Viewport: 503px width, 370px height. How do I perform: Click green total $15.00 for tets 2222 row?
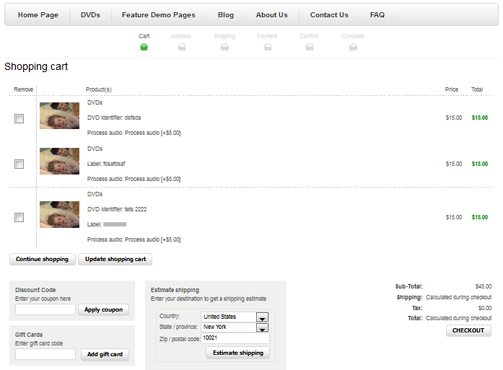click(480, 217)
